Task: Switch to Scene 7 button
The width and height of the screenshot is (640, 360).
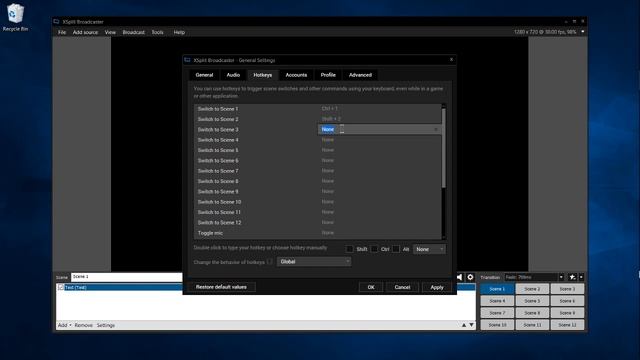Action: point(497,313)
